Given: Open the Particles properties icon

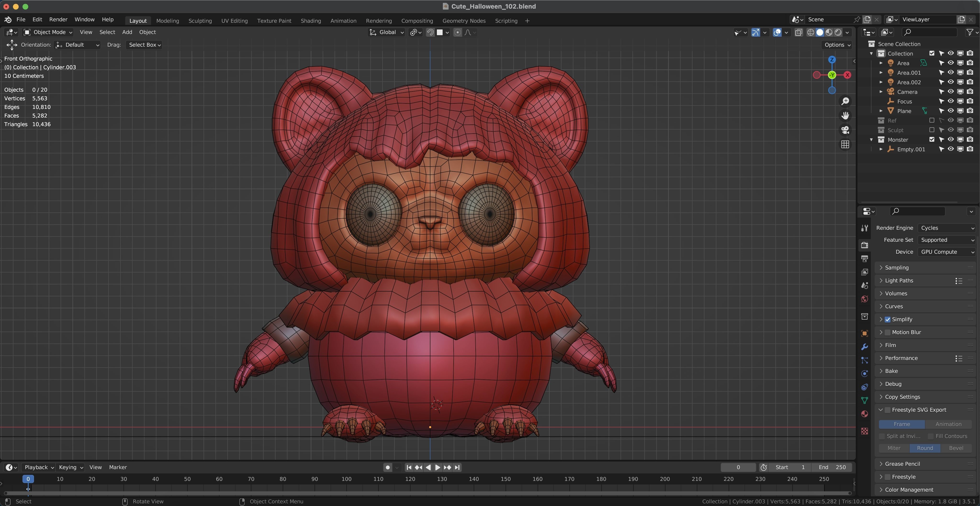Looking at the screenshot, I should tap(864, 360).
